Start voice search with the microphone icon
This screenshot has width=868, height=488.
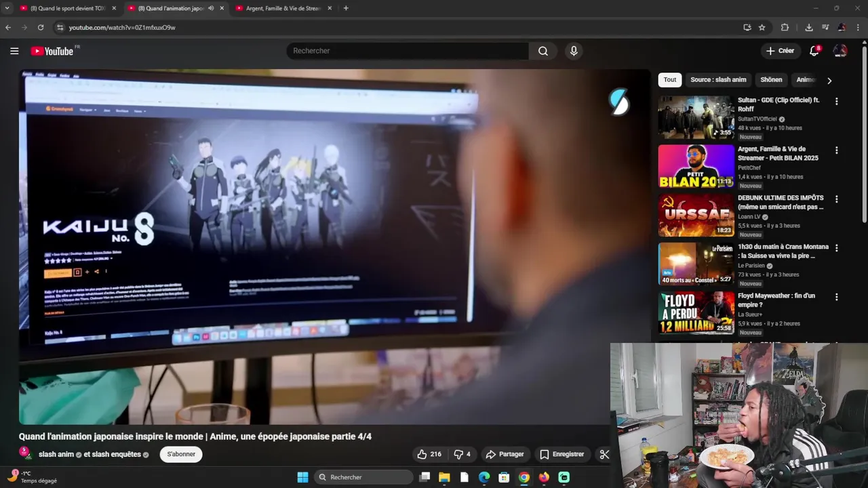(x=574, y=51)
